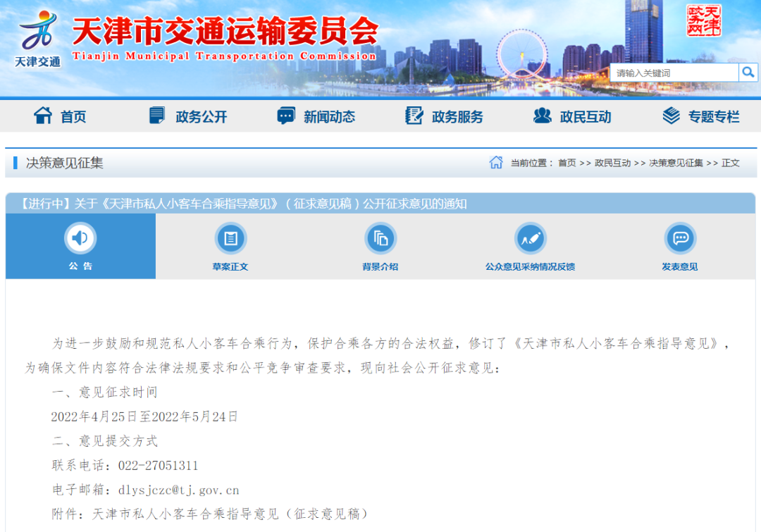Click the red 天津政务网 seal icon
761x532 pixels.
704,21
